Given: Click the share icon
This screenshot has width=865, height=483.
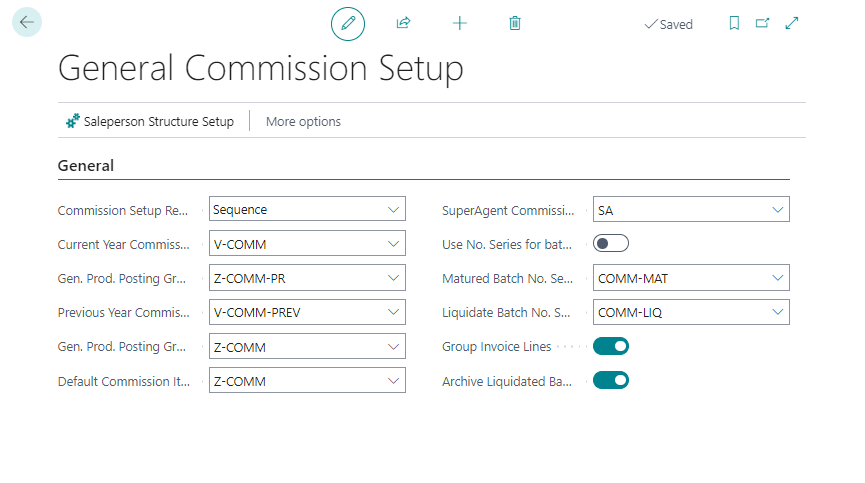Looking at the screenshot, I should [404, 23].
